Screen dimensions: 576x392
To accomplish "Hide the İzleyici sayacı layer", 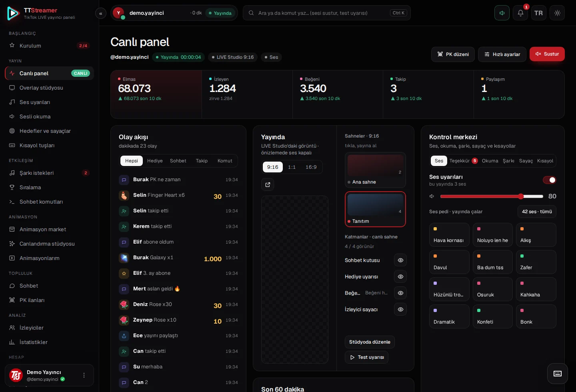I will [400, 309].
